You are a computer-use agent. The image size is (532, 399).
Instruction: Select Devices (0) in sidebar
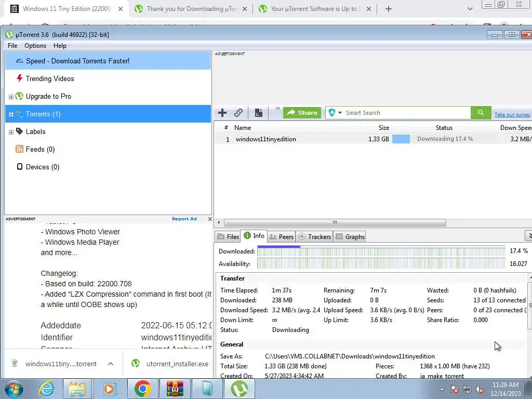click(x=108, y=167)
